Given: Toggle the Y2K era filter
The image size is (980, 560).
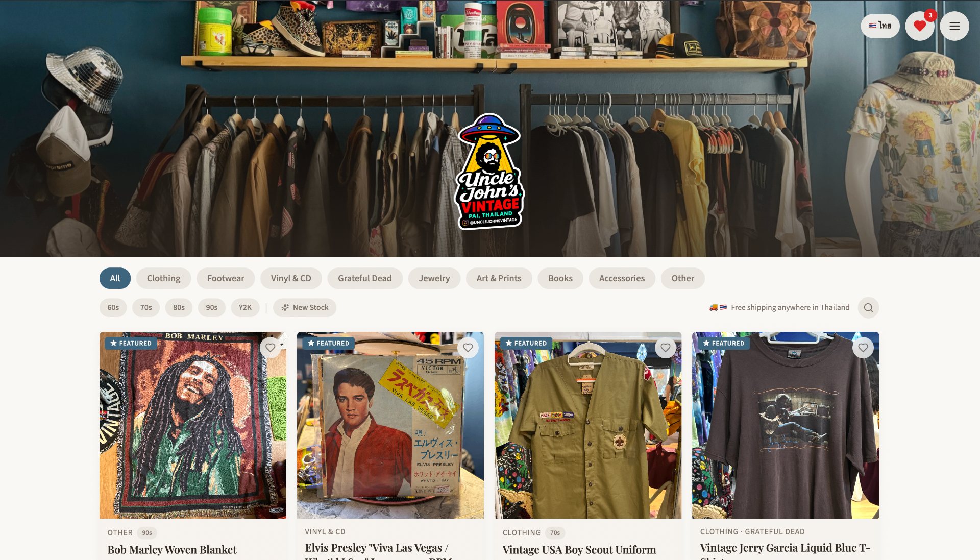Looking at the screenshot, I should 245,308.
